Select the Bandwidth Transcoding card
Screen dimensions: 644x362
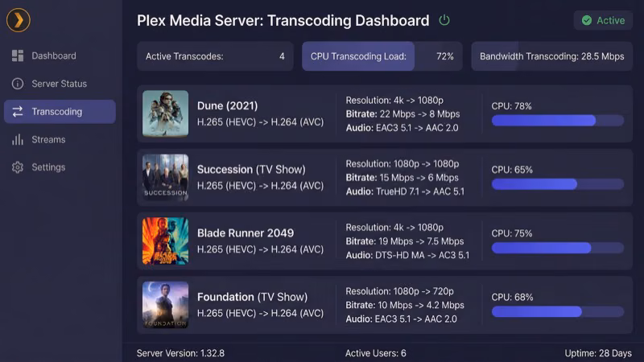551,56
